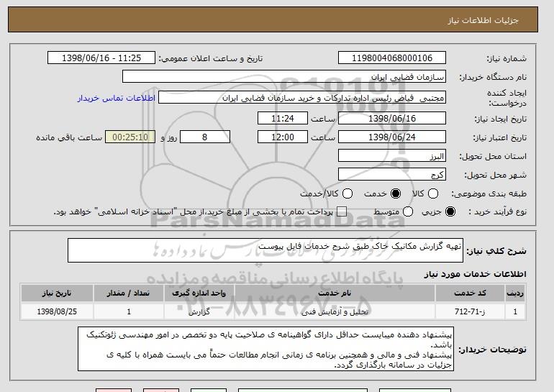Image resolution: width=554 pixels, height=392 pixels.
Task: Click the نام خدمت column header
Action: 335,293
